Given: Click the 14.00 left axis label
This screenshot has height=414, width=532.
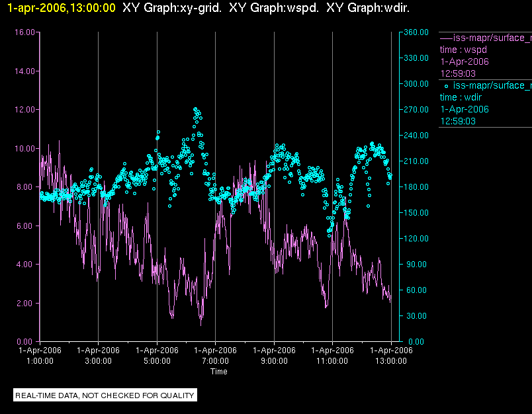Looking at the screenshot, I should tap(24, 71).
